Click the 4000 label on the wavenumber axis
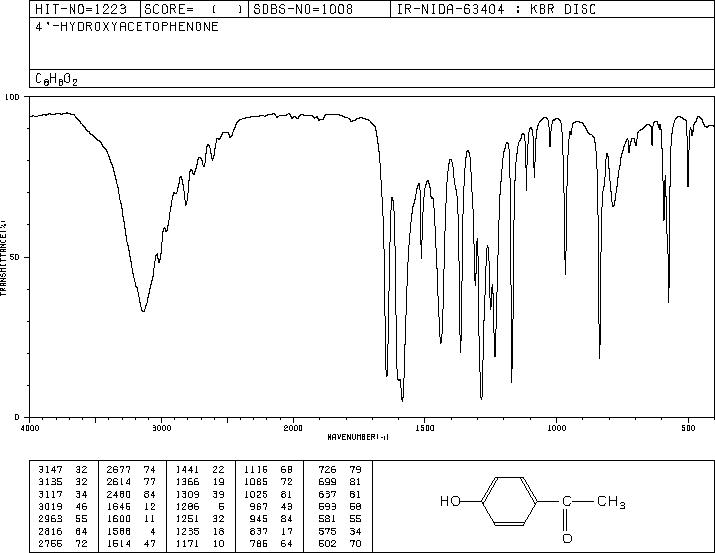The image size is (715, 553). pyautogui.click(x=30, y=428)
